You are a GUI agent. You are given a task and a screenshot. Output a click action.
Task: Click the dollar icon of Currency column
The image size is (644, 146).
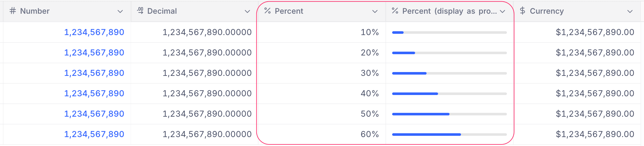click(x=522, y=11)
